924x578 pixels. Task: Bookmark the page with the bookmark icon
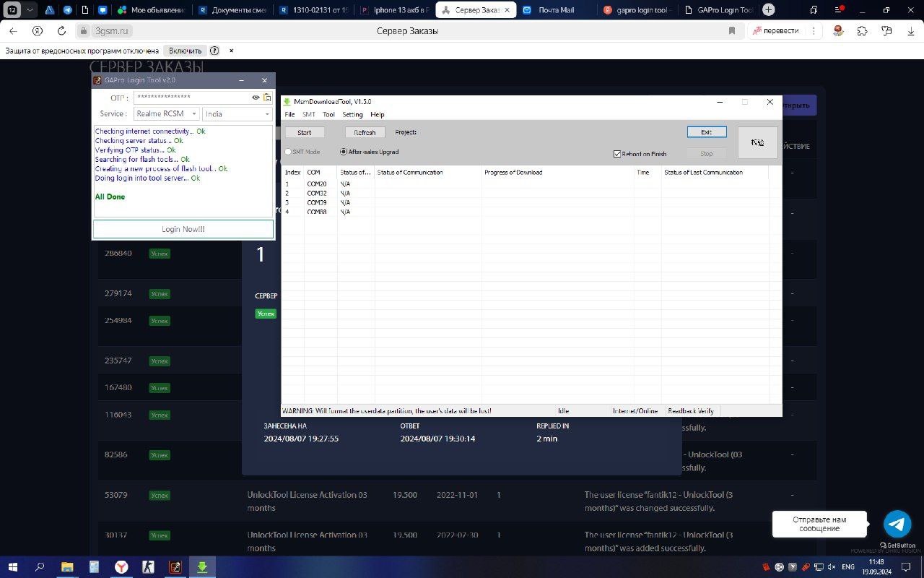pos(731,31)
